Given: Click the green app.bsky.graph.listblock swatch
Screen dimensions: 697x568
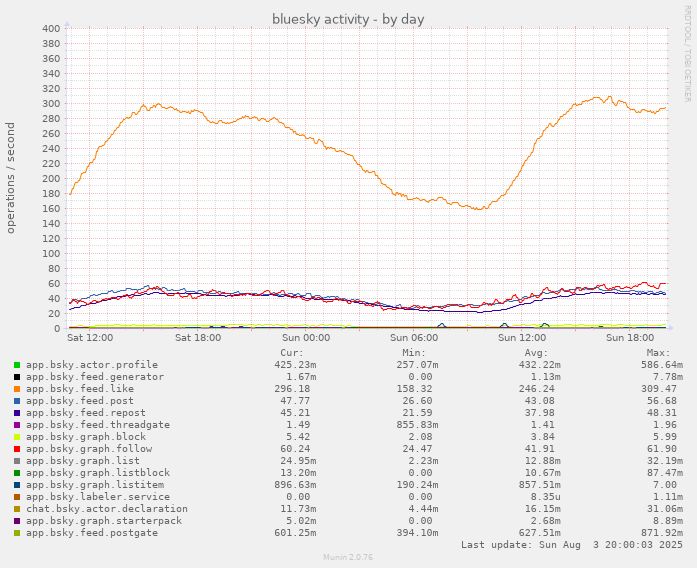Looking at the screenshot, I should [17, 473].
